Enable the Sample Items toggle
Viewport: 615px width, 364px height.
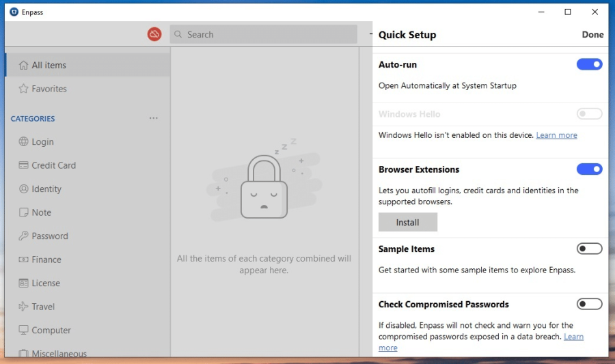tap(589, 249)
